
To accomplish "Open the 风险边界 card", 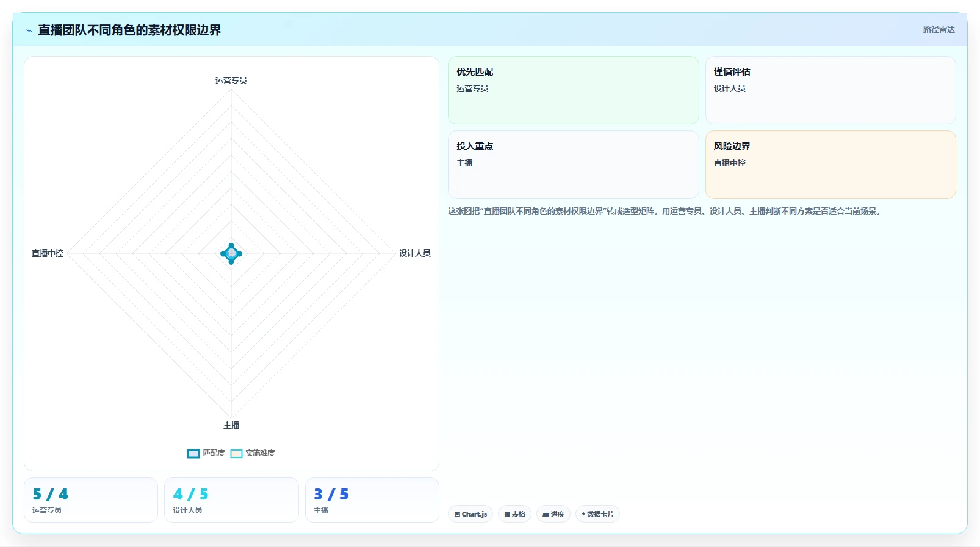I will click(830, 165).
